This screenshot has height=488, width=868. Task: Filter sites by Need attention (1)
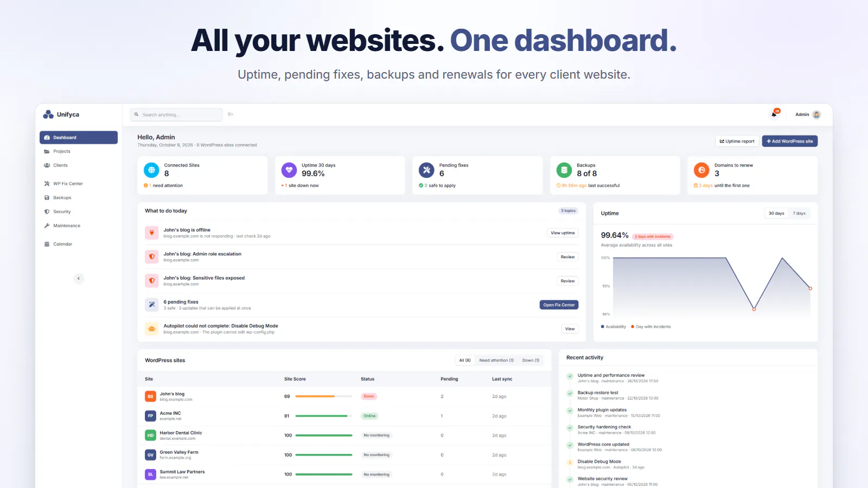pyautogui.click(x=496, y=360)
